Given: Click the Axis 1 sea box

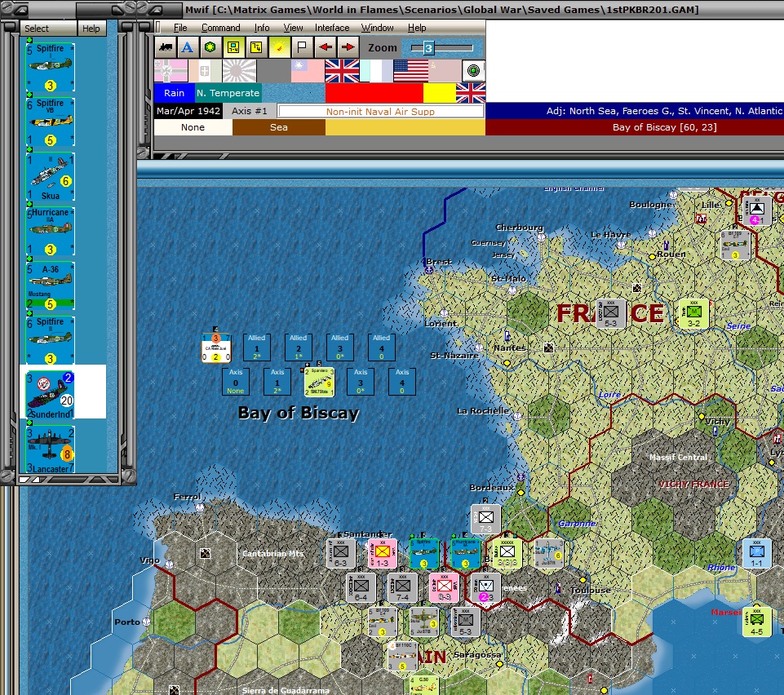Looking at the screenshot, I should (277, 382).
